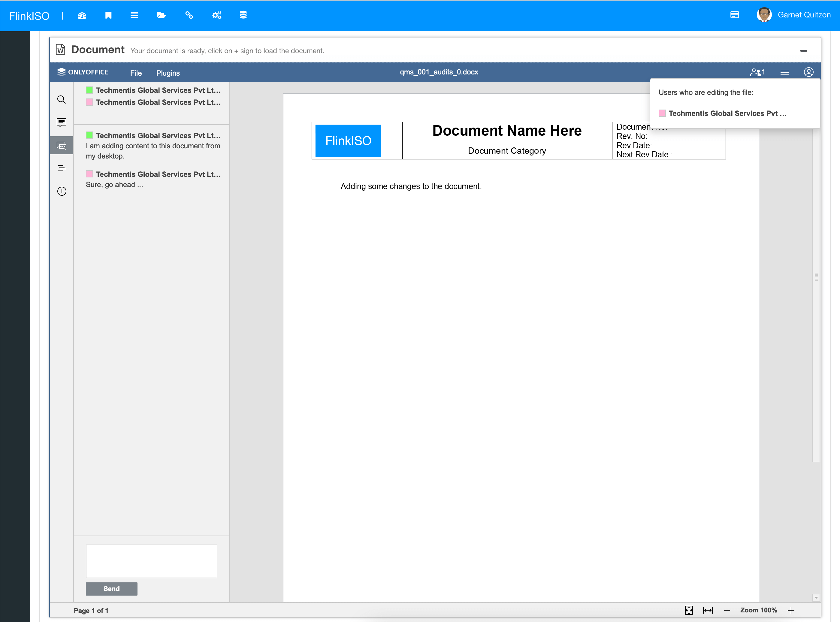This screenshot has height=622, width=840.
Task: Click the pink user swatch in editing popup
Action: point(662,113)
